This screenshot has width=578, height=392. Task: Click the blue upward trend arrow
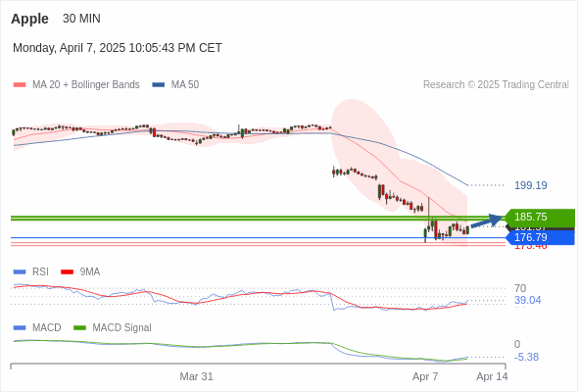(487, 220)
